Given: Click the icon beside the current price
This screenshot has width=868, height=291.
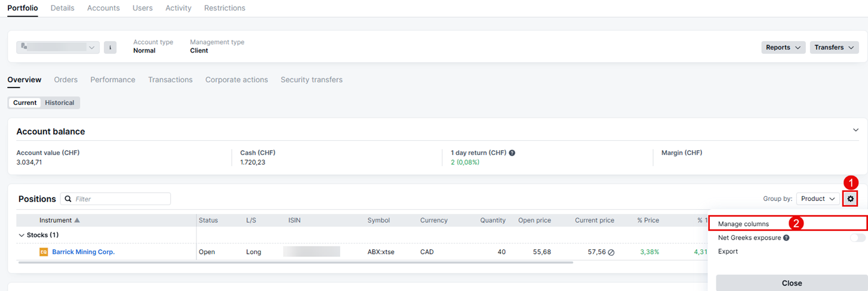Looking at the screenshot, I should [x=611, y=252].
